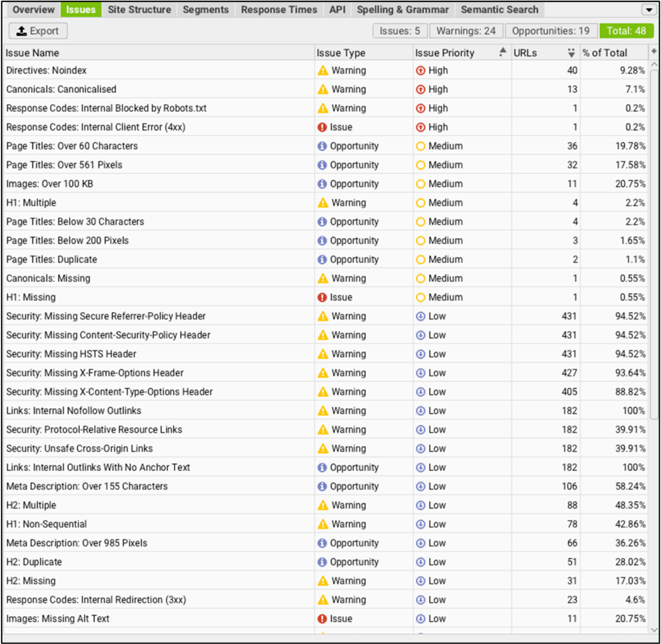
Task: Select the Spelling & Grammar tab
Action: (402, 10)
